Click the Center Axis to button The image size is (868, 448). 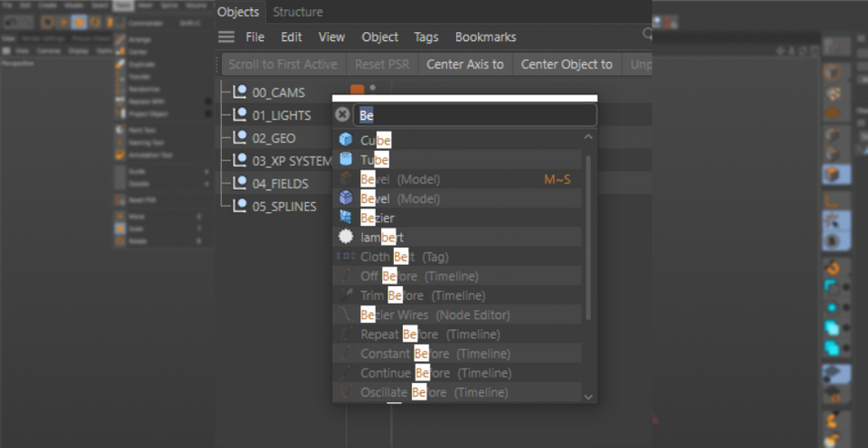pyautogui.click(x=465, y=64)
